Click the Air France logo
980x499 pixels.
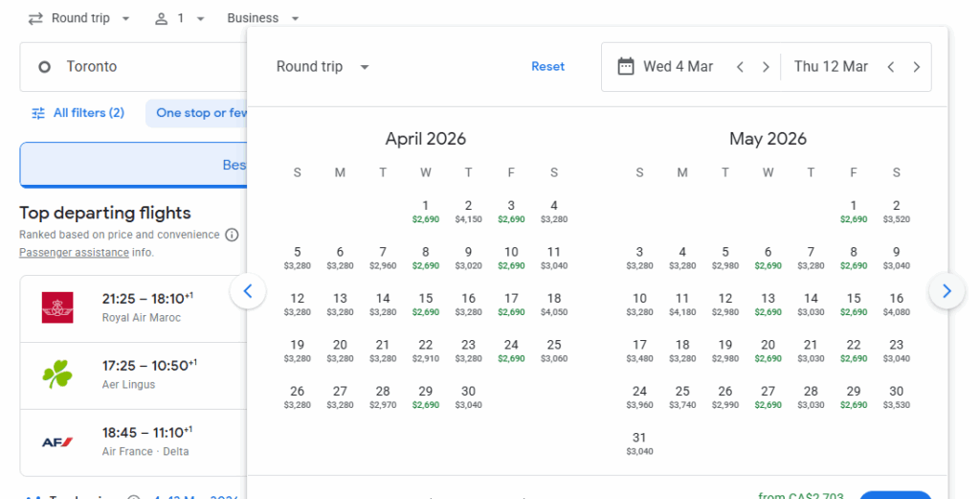(x=57, y=442)
